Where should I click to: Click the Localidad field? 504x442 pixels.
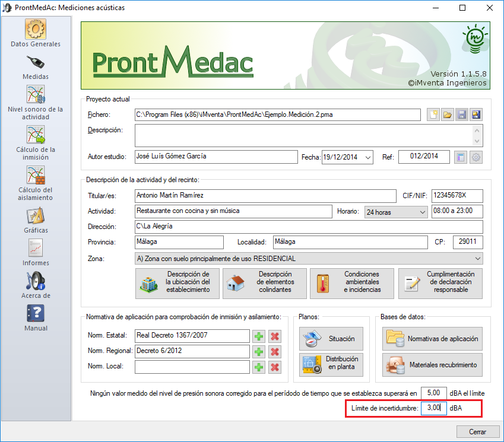coord(350,242)
